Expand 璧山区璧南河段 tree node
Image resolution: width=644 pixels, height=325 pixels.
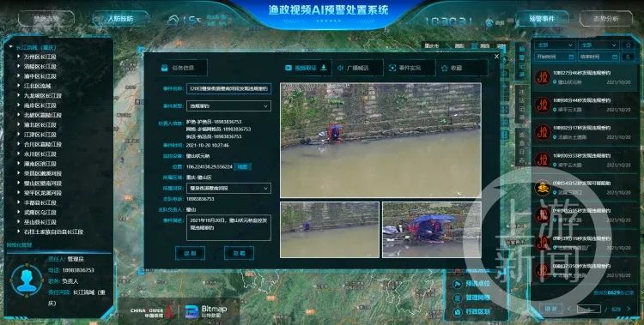[x=19, y=183]
